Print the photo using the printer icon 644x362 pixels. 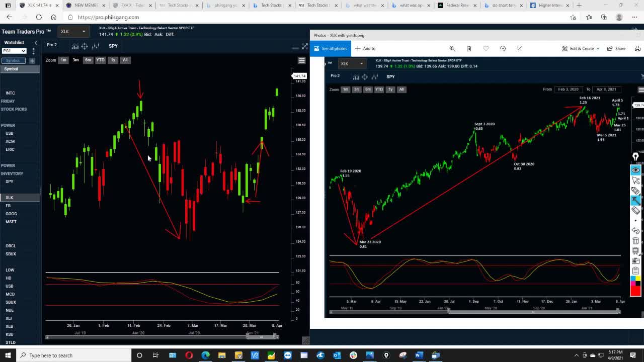(637, 48)
